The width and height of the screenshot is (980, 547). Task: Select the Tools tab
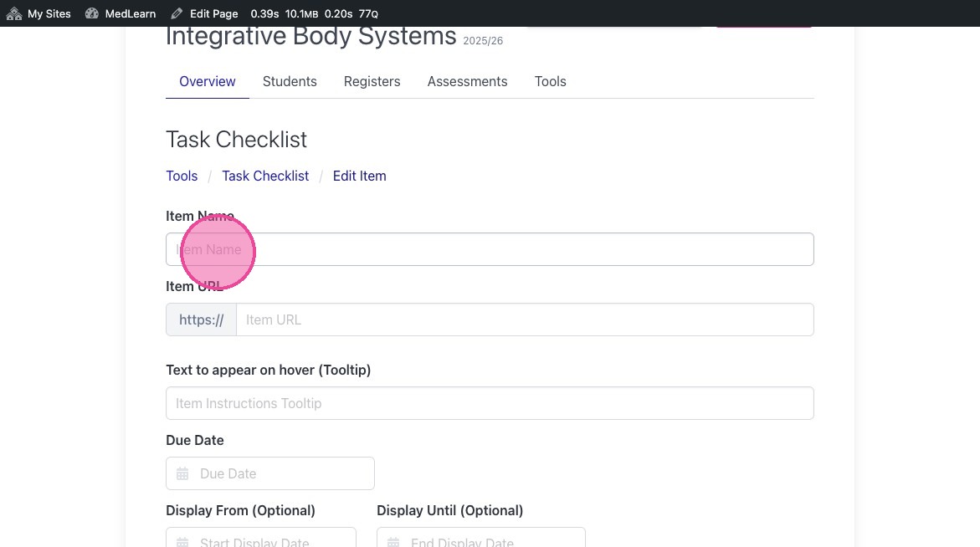point(550,81)
